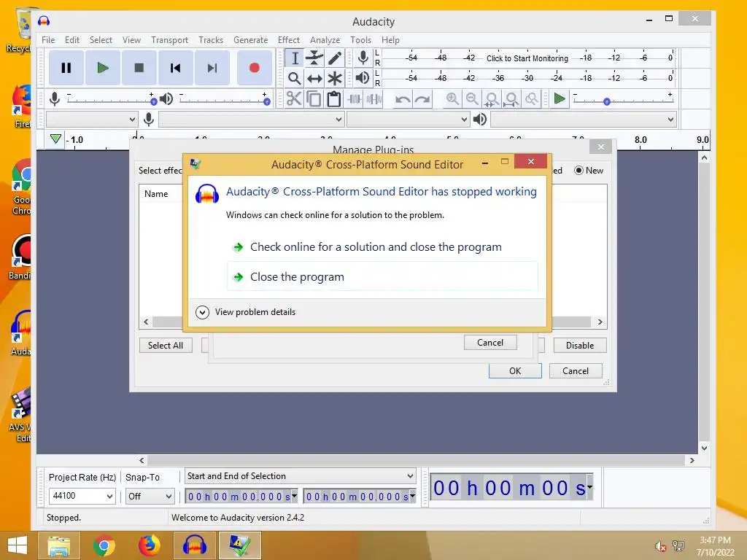Image resolution: width=747 pixels, height=560 pixels.
Task: Click the Paste clipboard icon
Action: [x=334, y=99]
